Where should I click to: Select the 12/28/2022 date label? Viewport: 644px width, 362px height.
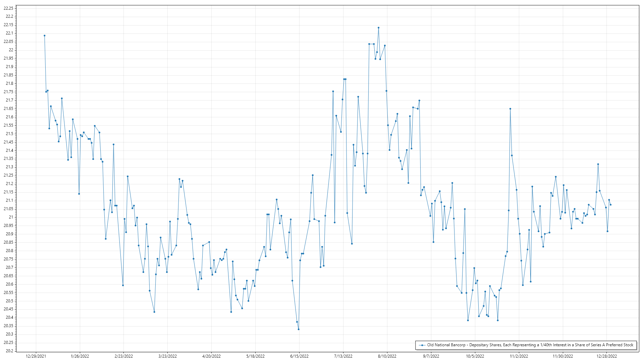606,356
